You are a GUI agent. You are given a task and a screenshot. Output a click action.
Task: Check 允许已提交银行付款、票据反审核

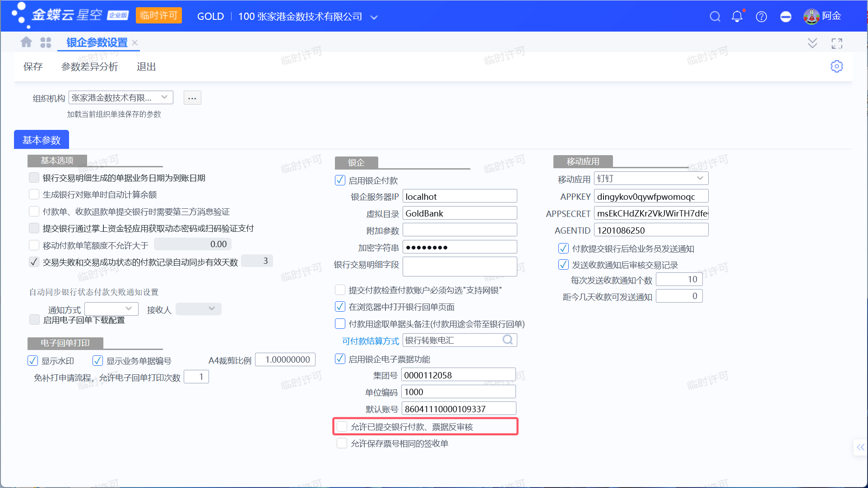(x=342, y=427)
